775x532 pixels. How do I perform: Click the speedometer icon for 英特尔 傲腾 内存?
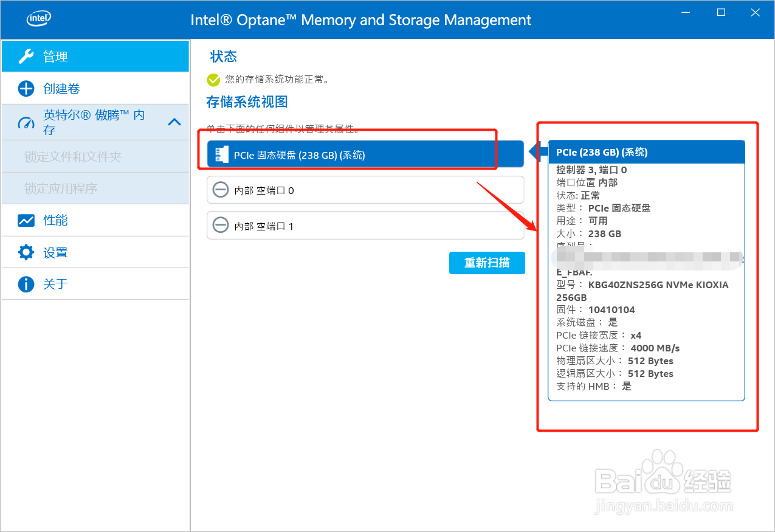tap(26, 122)
